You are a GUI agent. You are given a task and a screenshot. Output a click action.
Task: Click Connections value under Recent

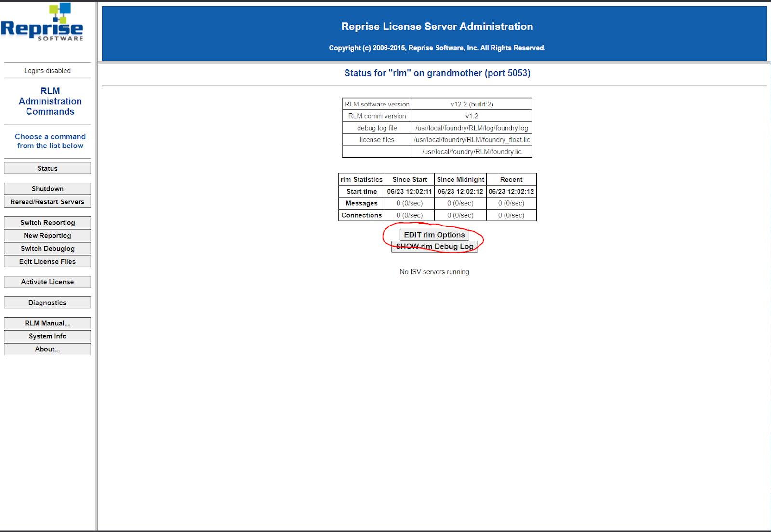[511, 215]
